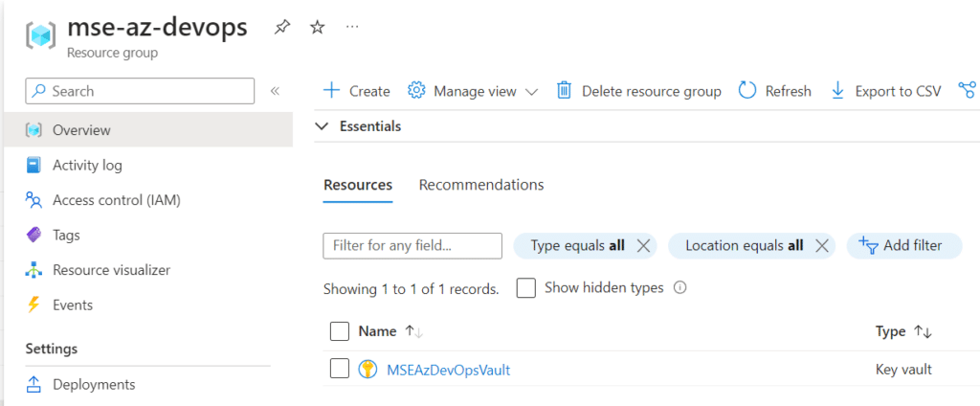
Task: Open the more options ellipsis menu
Action: 352,28
